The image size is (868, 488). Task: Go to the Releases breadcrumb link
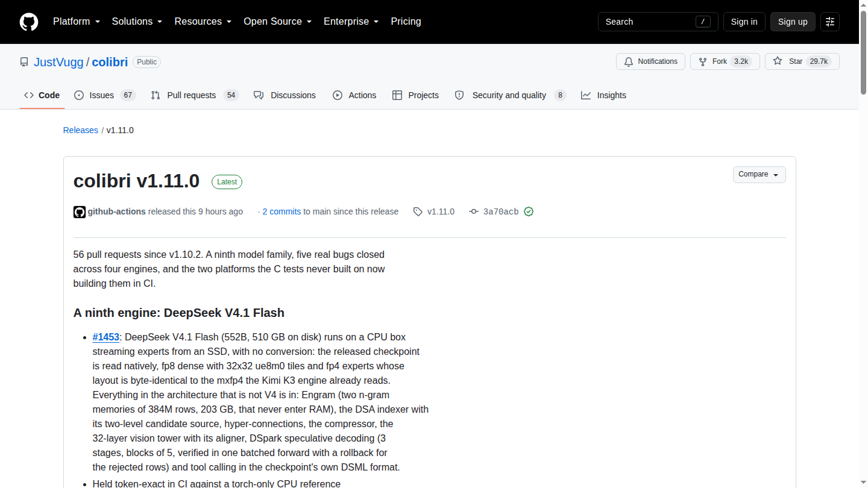tap(80, 130)
